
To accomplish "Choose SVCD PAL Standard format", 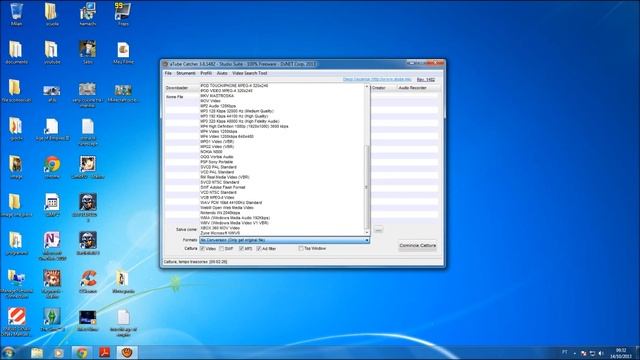I will click(x=218, y=167).
